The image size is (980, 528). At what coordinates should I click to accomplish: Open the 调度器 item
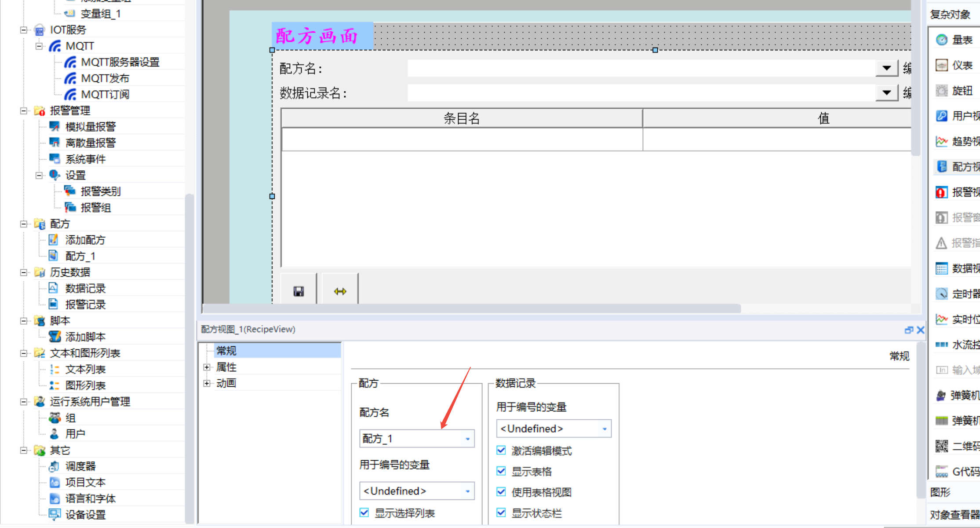[x=80, y=466]
